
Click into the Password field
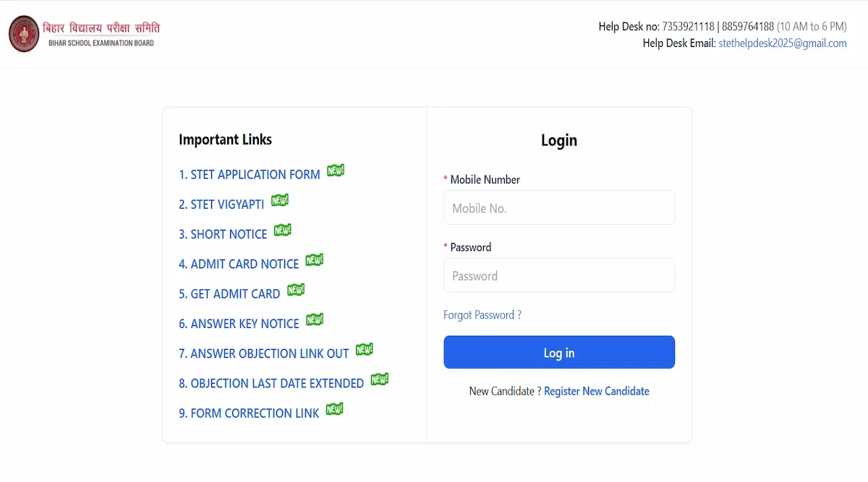559,275
